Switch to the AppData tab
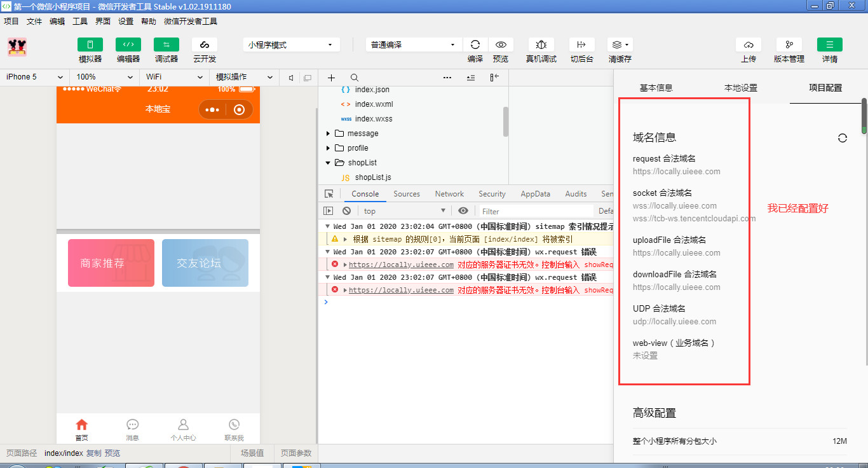868x468 pixels. (535, 194)
